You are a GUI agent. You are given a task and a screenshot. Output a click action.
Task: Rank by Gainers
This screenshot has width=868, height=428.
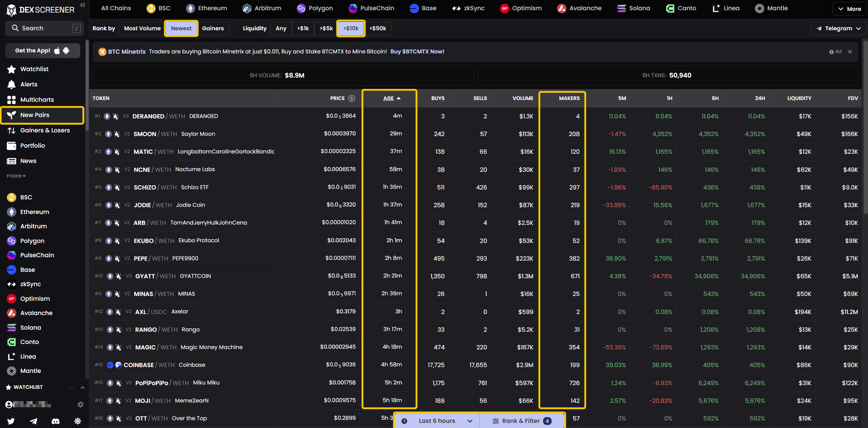213,28
